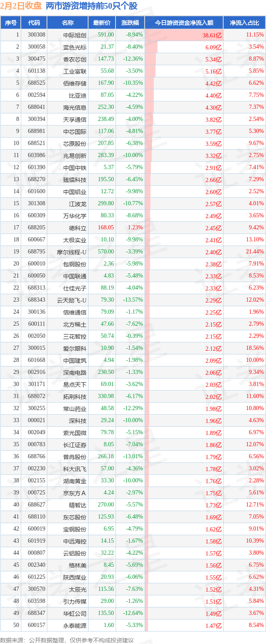This screenshot has width=266, height=644.
Task: Click stock name 湖南黄金
Action: tap(75, 481)
